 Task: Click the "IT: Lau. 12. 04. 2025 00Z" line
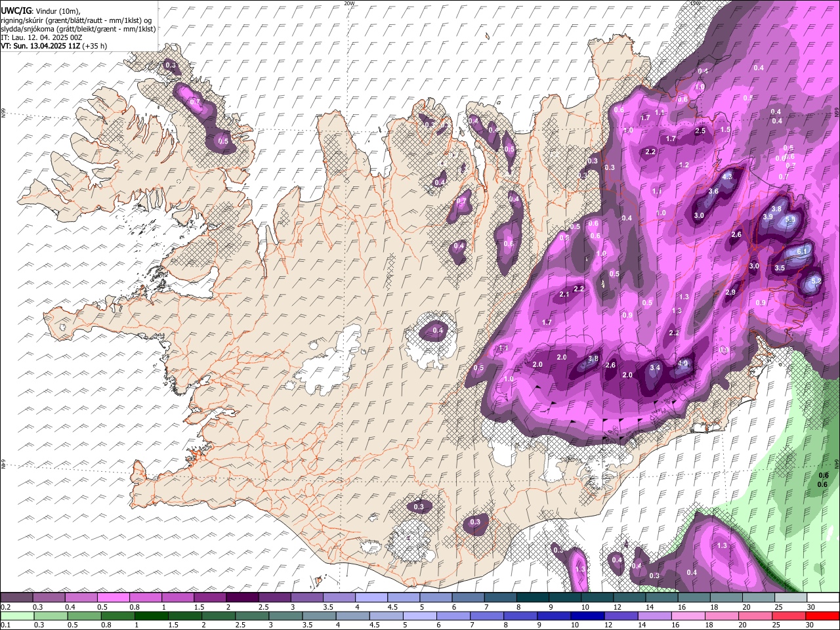(41, 37)
